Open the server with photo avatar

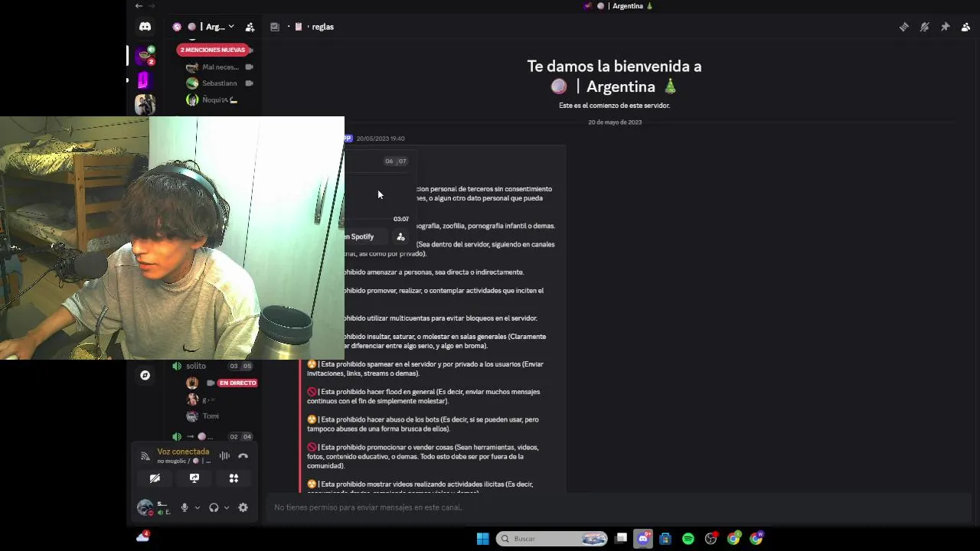(x=145, y=104)
